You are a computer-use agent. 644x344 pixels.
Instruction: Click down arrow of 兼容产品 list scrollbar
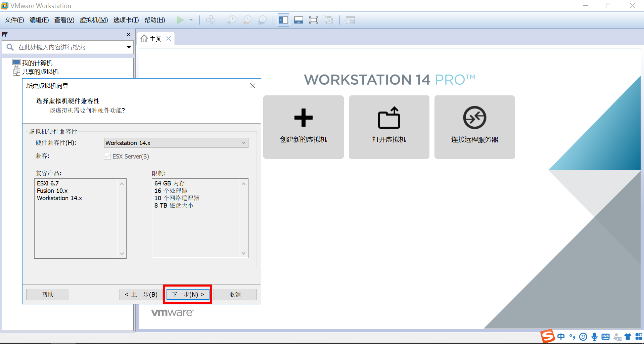click(122, 254)
